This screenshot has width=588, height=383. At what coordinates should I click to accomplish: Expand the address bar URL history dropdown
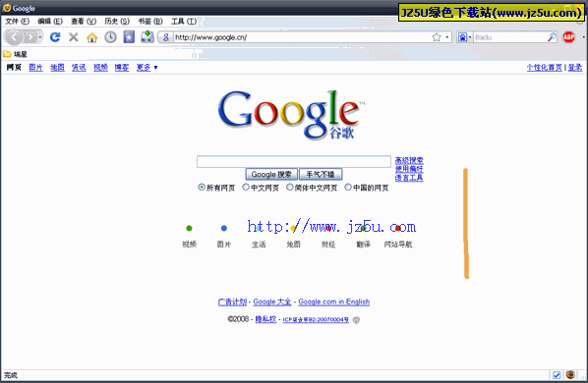pos(447,37)
